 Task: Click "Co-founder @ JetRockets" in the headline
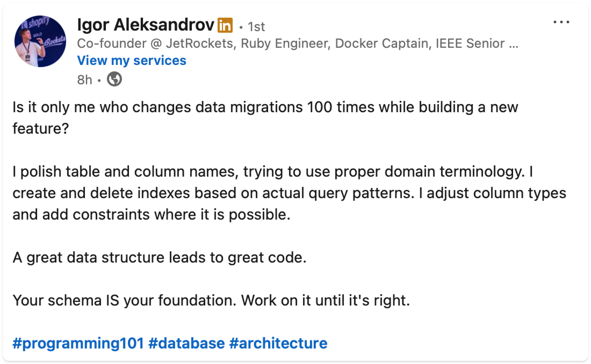pos(155,44)
